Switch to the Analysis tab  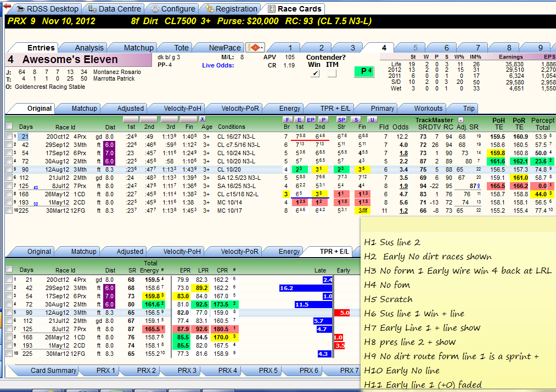pos(89,48)
